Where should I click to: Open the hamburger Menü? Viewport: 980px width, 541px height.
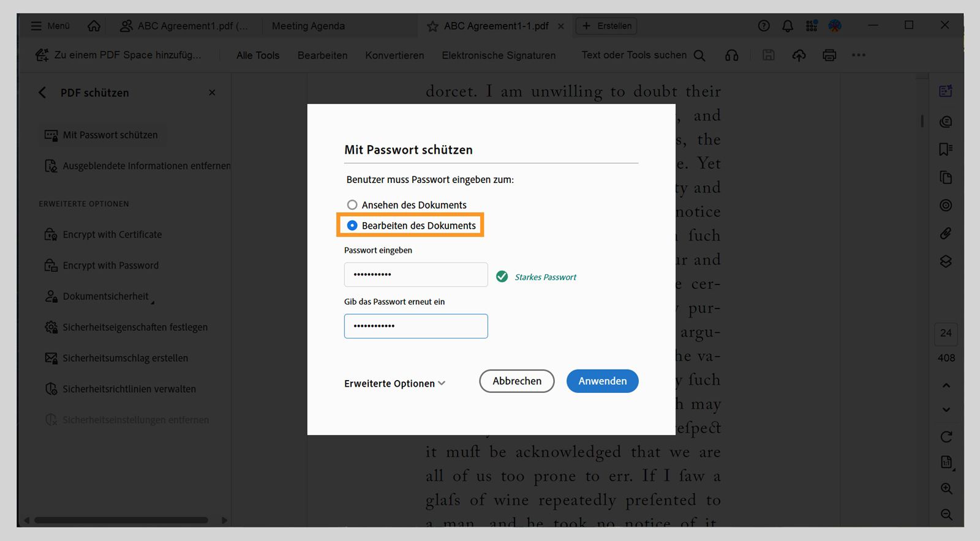[x=50, y=26]
